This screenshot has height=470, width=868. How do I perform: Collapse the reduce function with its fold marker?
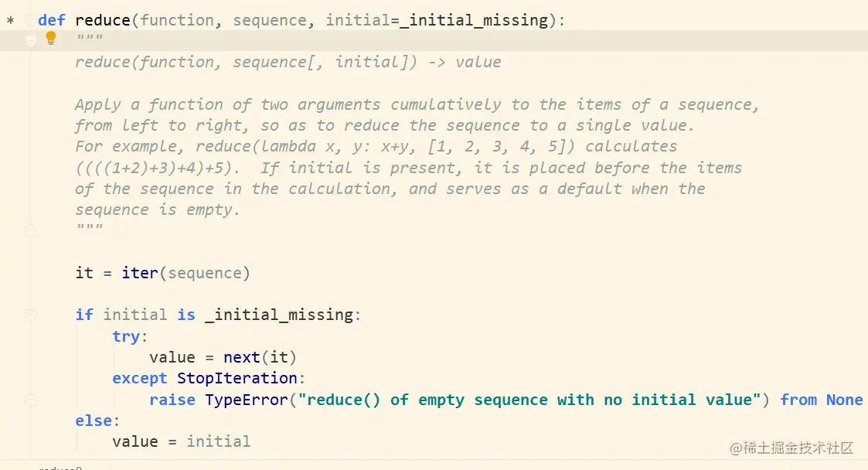31,21
